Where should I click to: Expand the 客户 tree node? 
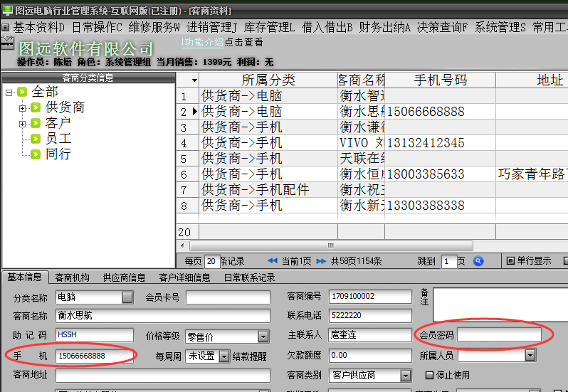pyautogui.click(x=22, y=124)
